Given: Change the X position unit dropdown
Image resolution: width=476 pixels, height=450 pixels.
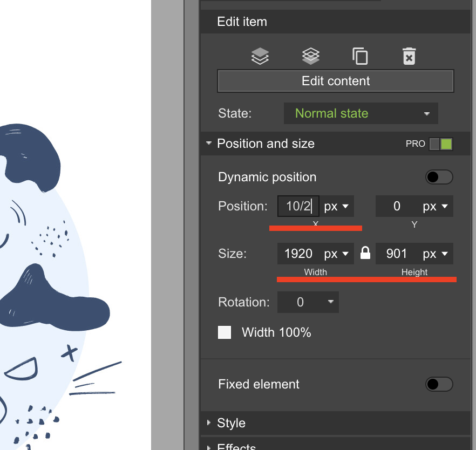Looking at the screenshot, I should [x=337, y=206].
